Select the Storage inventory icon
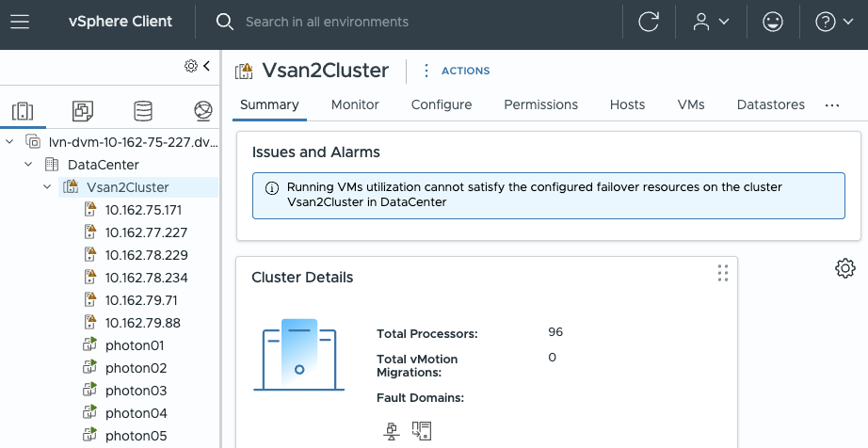Viewport: 868px width, 448px height. click(x=143, y=112)
